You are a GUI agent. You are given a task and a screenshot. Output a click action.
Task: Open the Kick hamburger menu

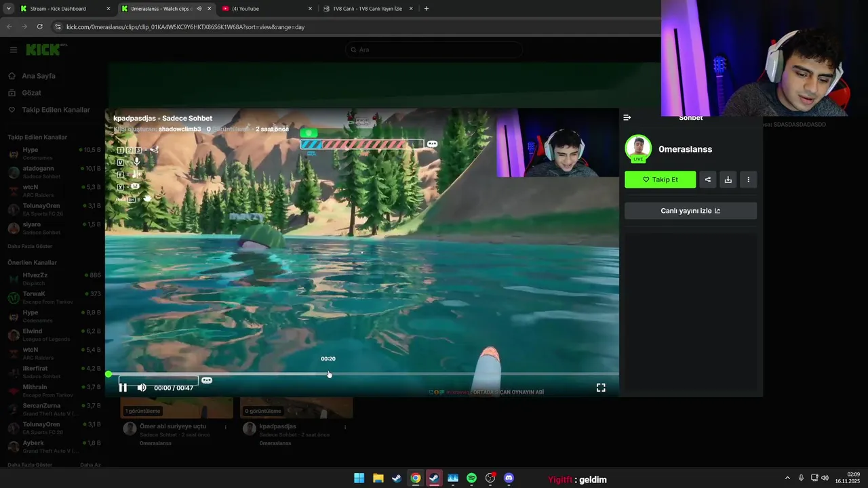point(13,49)
